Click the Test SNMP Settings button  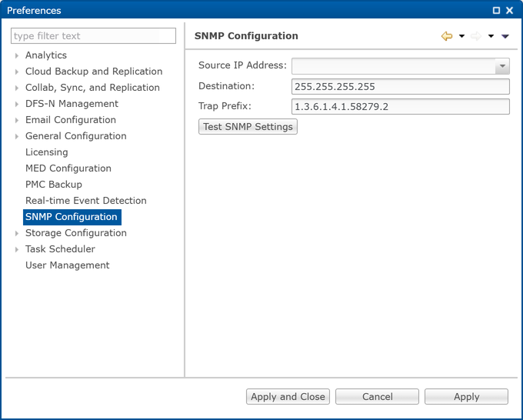coord(248,127)
